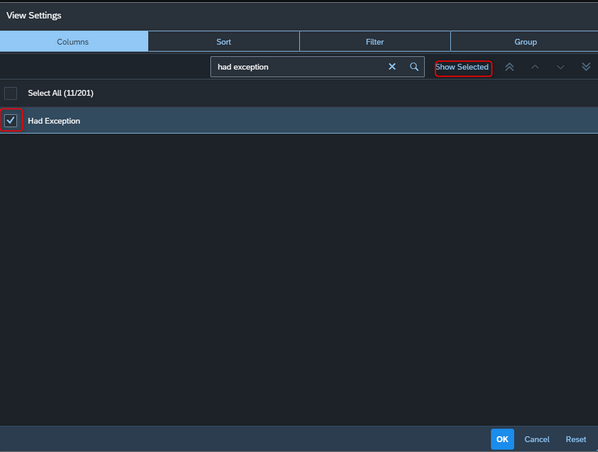Cancel the View Settings dialog
The width and height of the screenshot is (598, 452).
tap(537, 439)
